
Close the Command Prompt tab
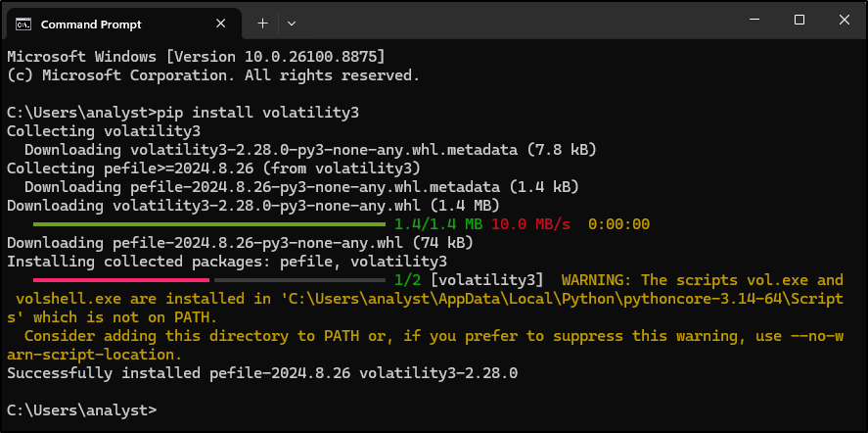(x=220, y=24)
